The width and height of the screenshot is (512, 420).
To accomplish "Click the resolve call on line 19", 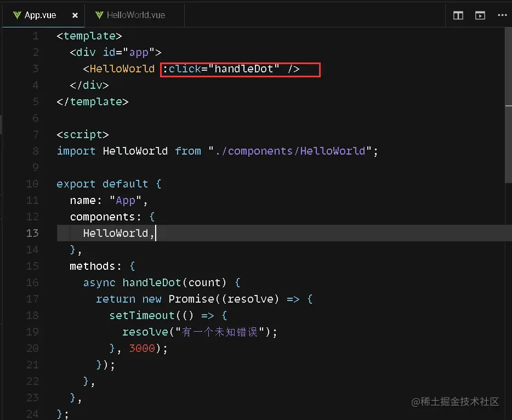I will coord(145,332).
